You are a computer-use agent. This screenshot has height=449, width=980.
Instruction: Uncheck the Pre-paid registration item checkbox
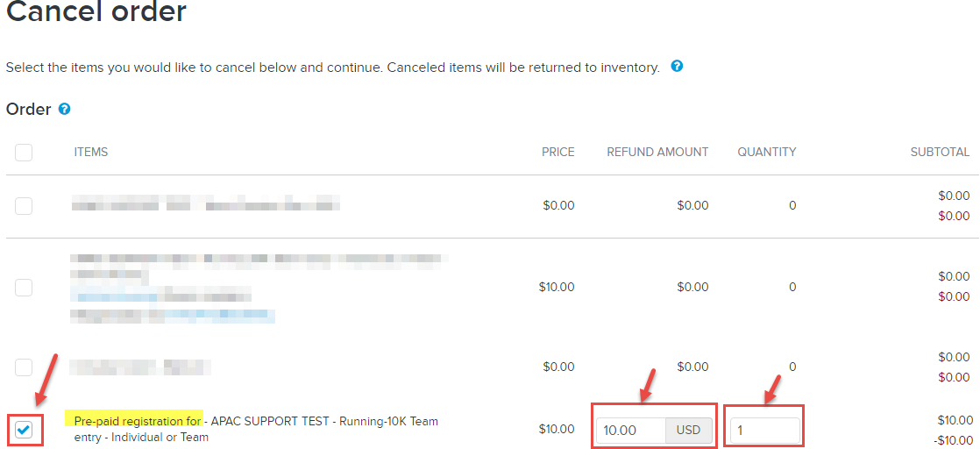tap(24, 430)
